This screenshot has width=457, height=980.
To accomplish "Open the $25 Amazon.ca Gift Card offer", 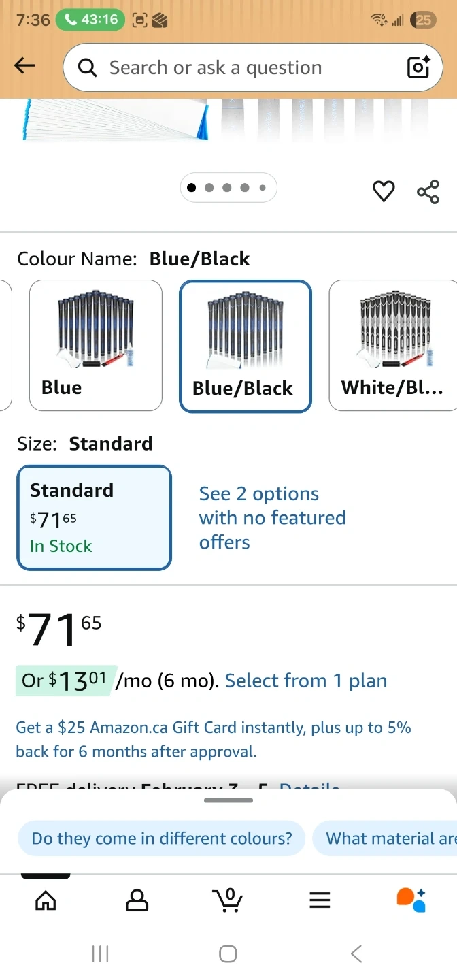I will click(x=214, y=739).
